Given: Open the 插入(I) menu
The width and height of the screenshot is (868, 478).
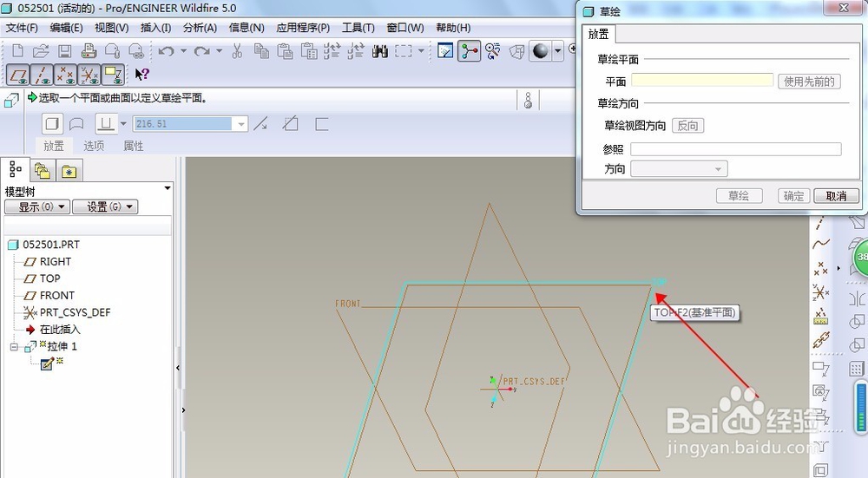Looking at the screenshot, I should [x=155, y=28].
